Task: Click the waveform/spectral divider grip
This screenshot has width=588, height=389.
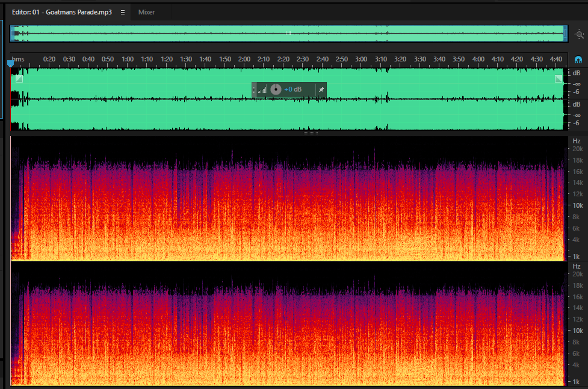Action: coord(311,133)
